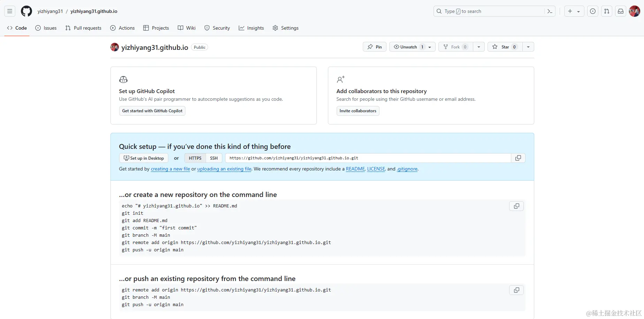The height and width of the screenshot is (319, 644).
Task: Open the Projects tab
Action: (156, 28)
